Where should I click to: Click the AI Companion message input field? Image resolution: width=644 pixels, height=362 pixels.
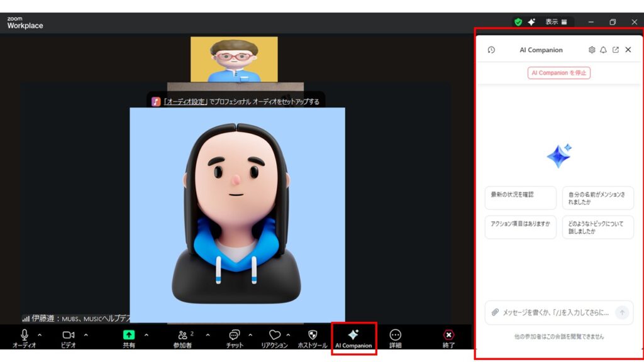coord(553,312)
